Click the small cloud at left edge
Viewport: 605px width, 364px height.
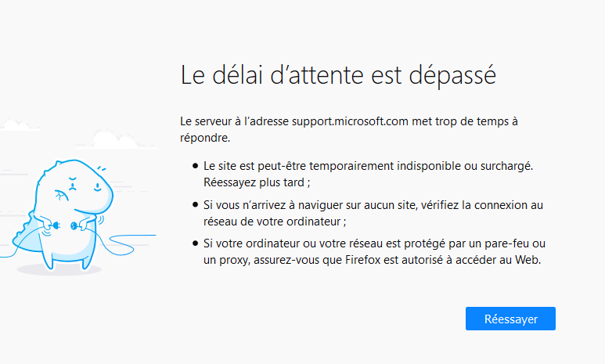tap(17, 125)
